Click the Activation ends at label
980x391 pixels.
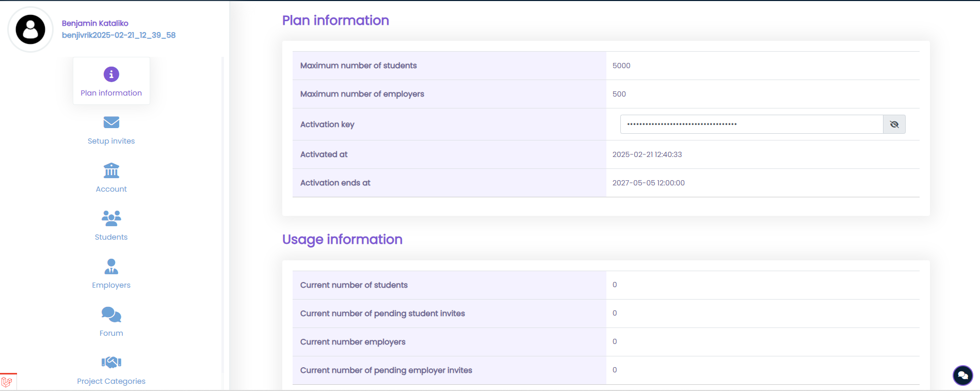335,183
